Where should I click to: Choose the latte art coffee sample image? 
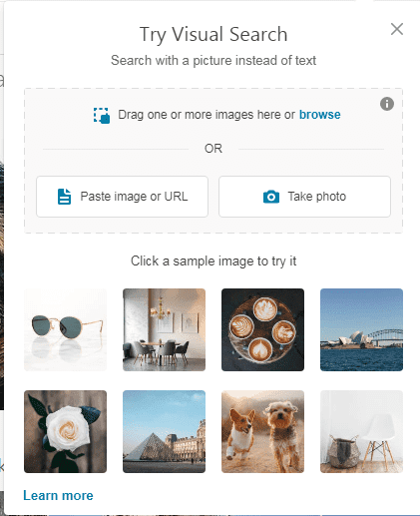(262, 329)
